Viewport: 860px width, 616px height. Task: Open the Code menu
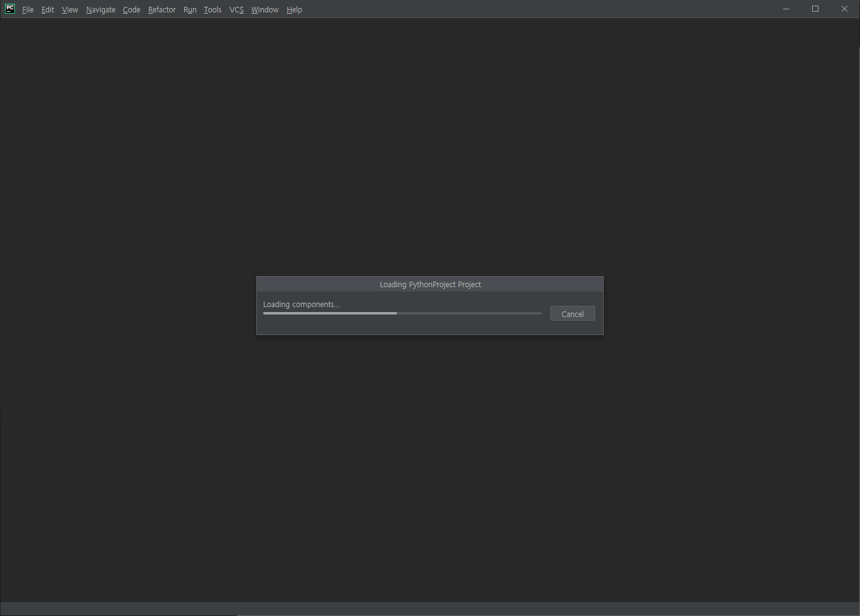click(132, 9)
